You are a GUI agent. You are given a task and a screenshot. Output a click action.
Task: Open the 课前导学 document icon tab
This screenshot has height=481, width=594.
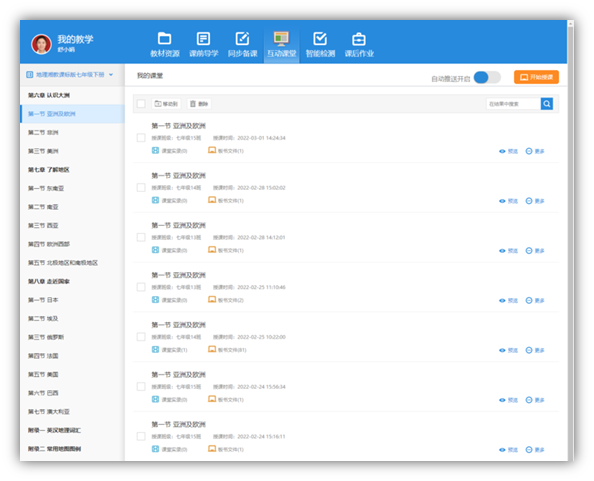203,45
